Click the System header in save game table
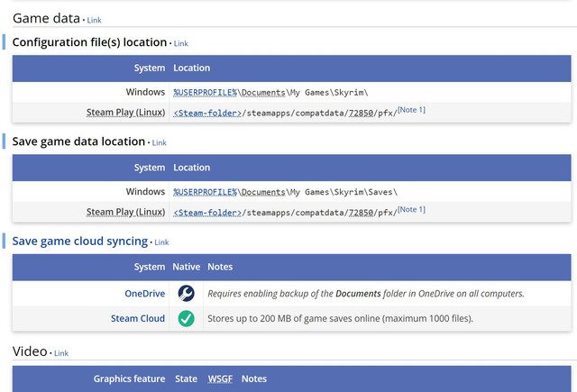 [x=150, y=168]
